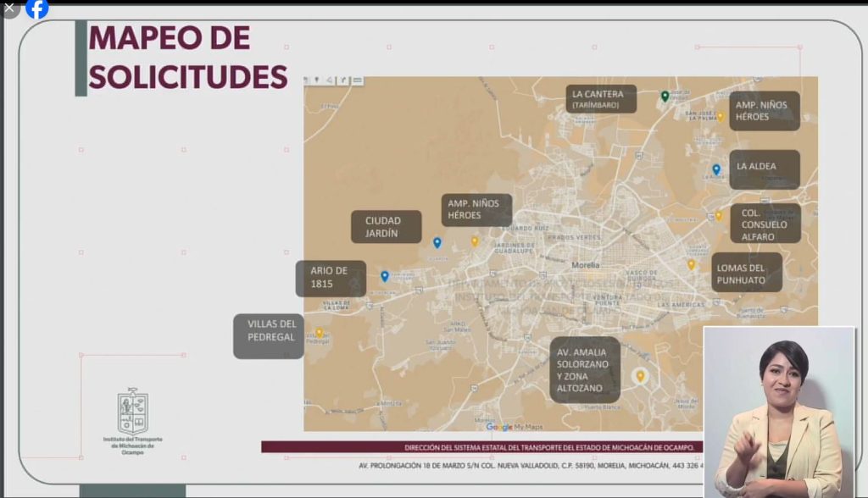
Task: Close the video viewer with the X button
Action: click(9, 8)
